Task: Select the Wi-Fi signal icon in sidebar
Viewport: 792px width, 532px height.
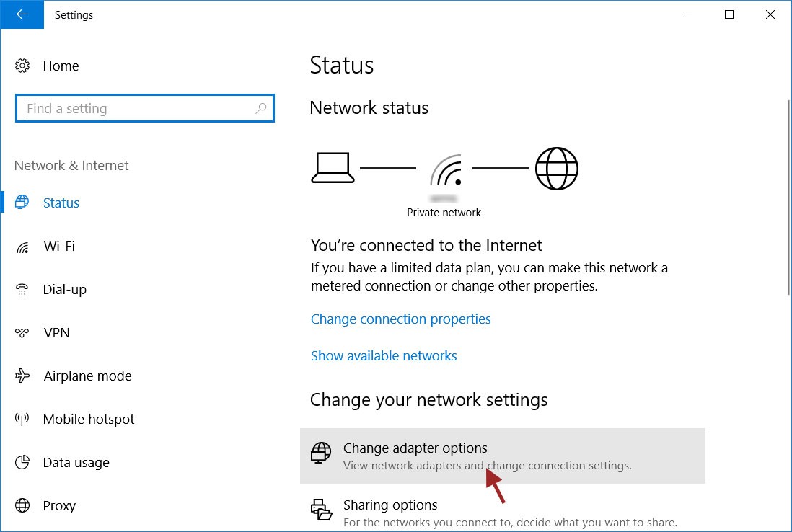Action: tap(22, 247)
